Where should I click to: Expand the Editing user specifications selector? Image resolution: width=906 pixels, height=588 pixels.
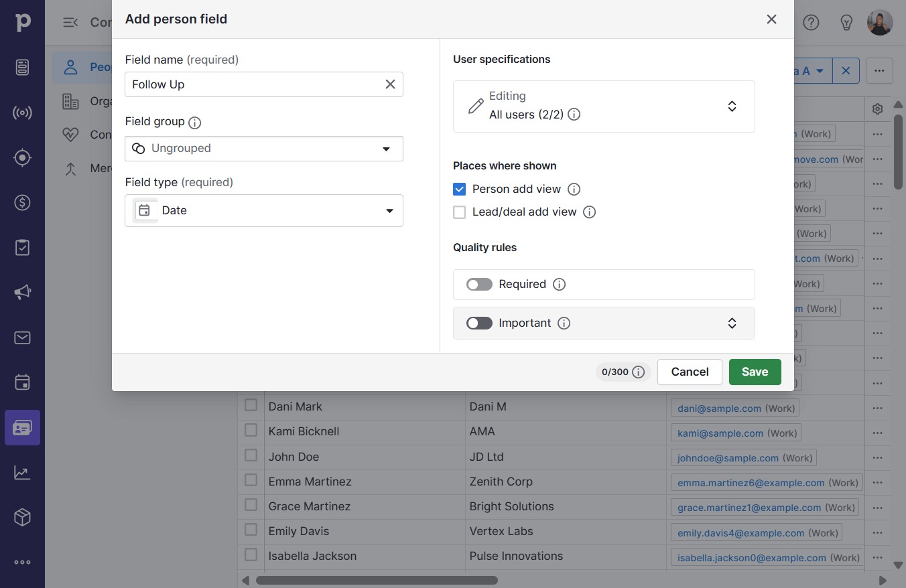(604, 106)
